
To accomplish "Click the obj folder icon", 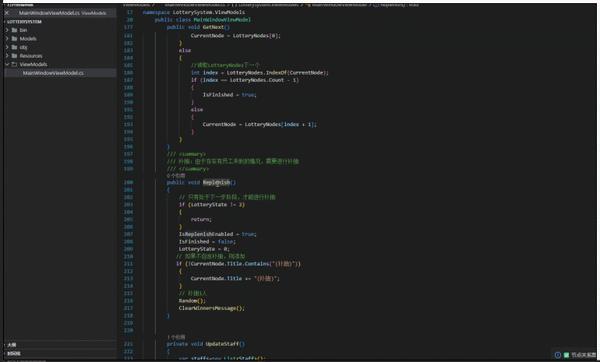I will [x=15, y=47].
